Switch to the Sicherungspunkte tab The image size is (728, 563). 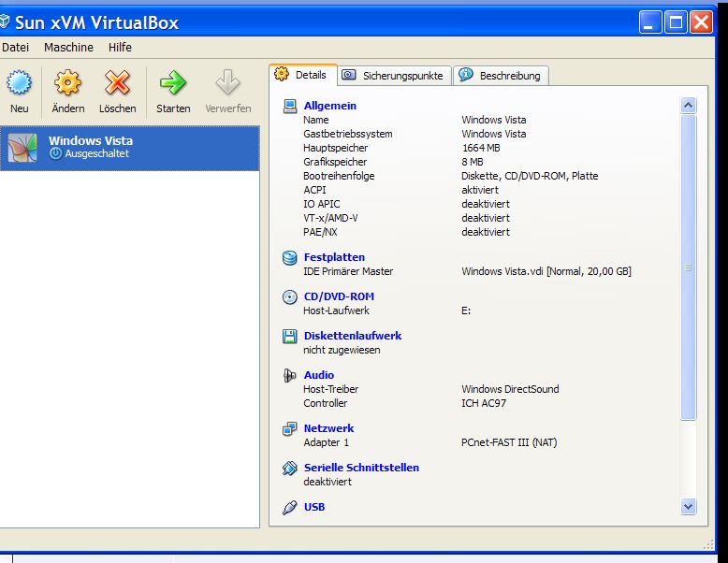pyautogui.click(x=394, y=75)
